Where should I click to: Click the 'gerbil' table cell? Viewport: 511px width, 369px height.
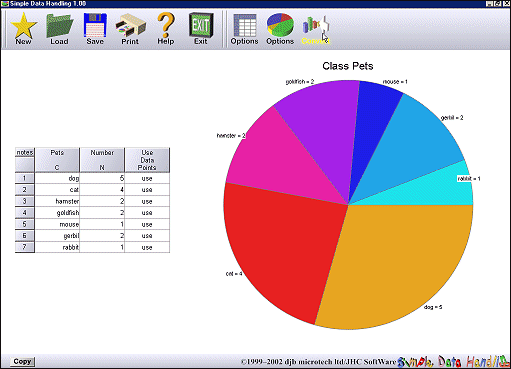click(57, 236)
